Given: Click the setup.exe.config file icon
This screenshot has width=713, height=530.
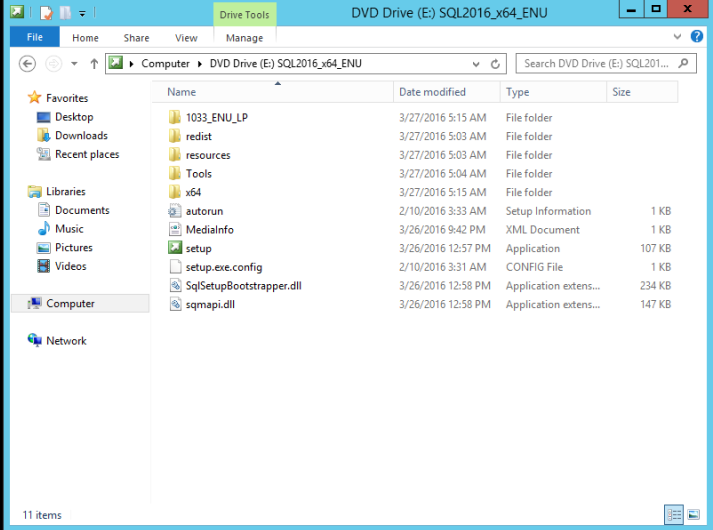Looking at the screenshot, I should 175,267.
